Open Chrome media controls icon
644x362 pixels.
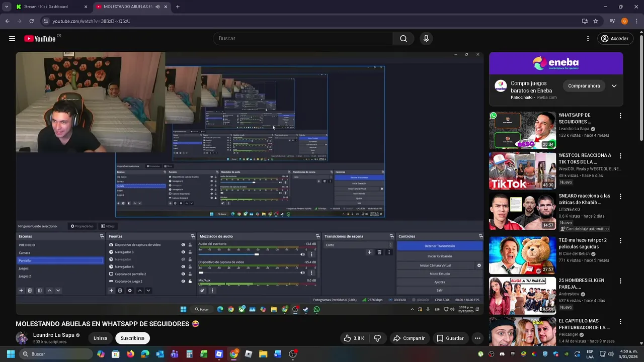[x=612, y=21]
